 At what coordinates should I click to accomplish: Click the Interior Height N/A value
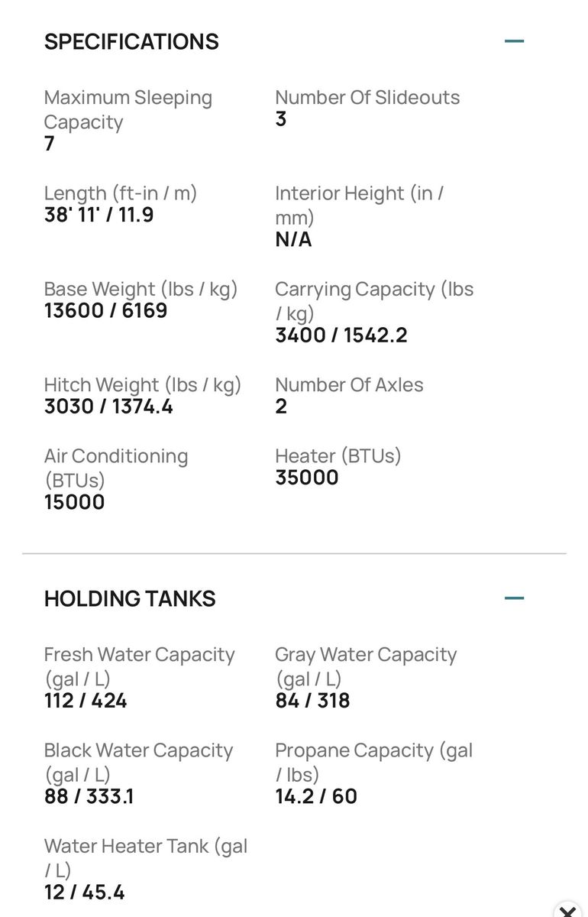(293, 240)
